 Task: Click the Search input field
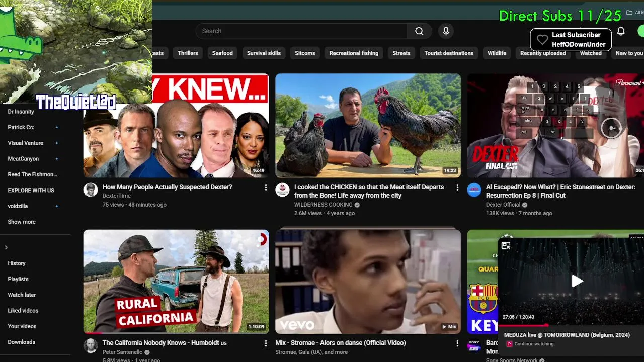click(x=301, y=31)
